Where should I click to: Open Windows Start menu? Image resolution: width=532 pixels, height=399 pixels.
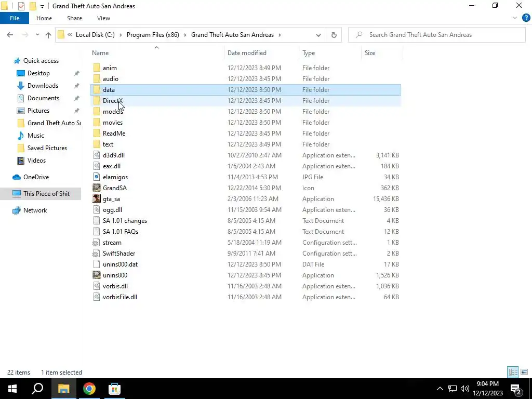pyautogui.click(x=12, y=389)
